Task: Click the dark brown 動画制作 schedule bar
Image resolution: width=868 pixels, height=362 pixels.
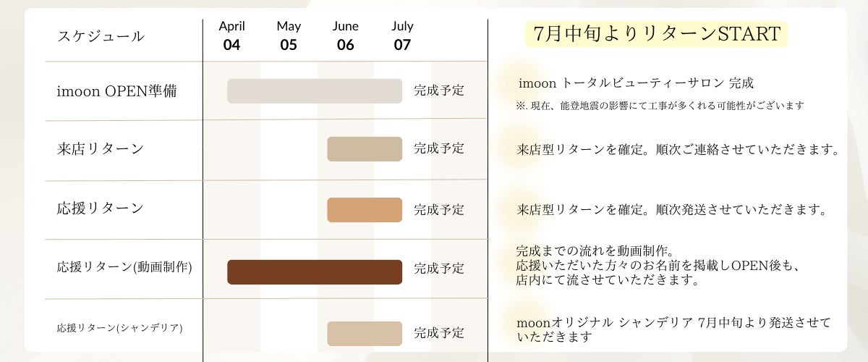Action: coord(314,272)
